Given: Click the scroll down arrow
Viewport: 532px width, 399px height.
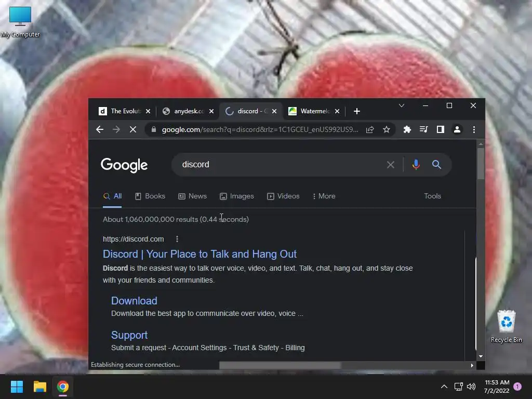Looking at the screenshot, I should (481, 356).
